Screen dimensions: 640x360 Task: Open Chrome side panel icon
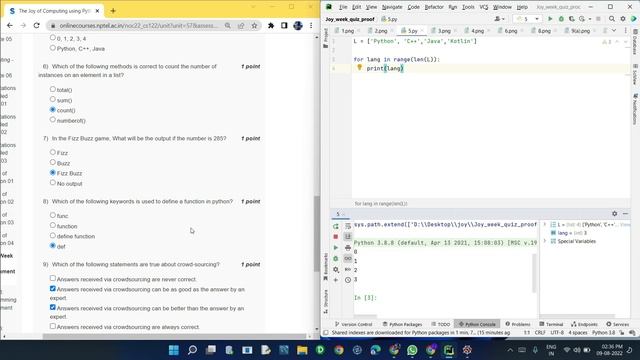coord(284,26)
